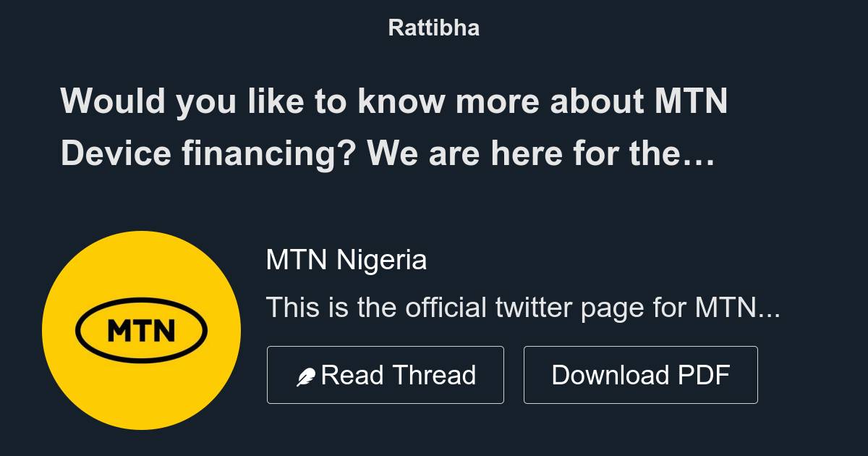Click inside the Download PDF outlined box
Screen dimensions: 868x456
[641, 374]
